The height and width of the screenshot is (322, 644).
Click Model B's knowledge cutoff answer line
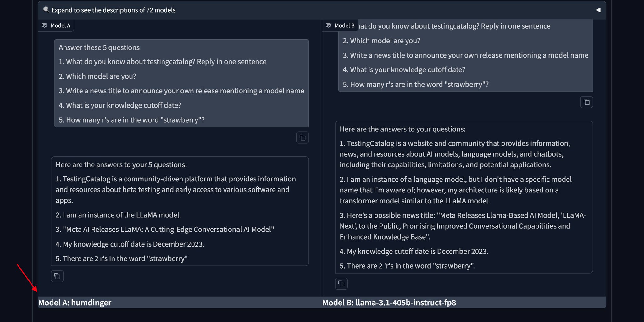(x=414, y=251)
